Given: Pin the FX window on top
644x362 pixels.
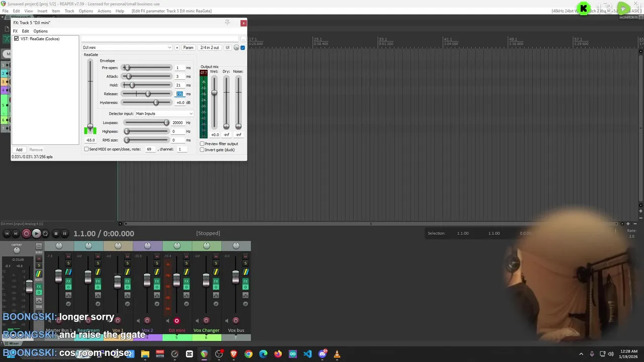Looking at the screenshot, I should point(227,22).
